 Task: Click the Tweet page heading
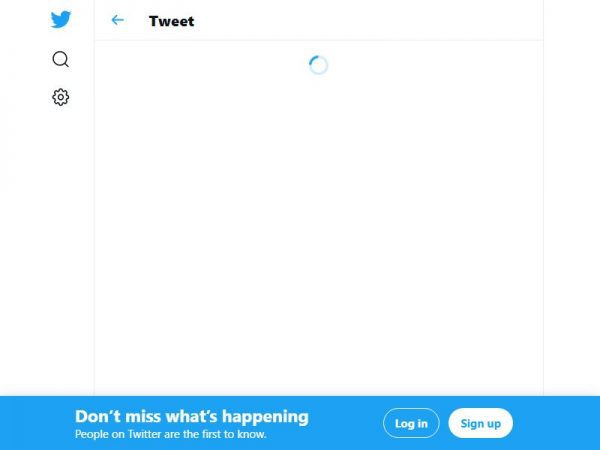point(171,21)
